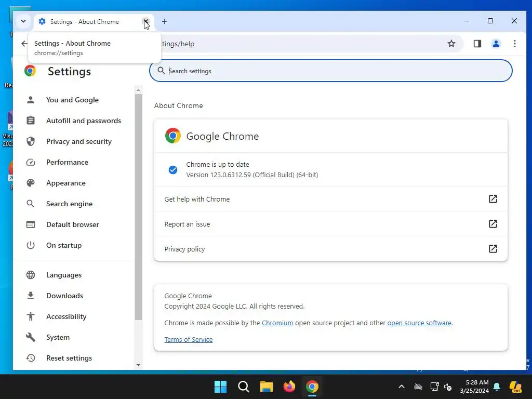
Task: Click the globe icon beside Languages
Action: coord(31,275)
